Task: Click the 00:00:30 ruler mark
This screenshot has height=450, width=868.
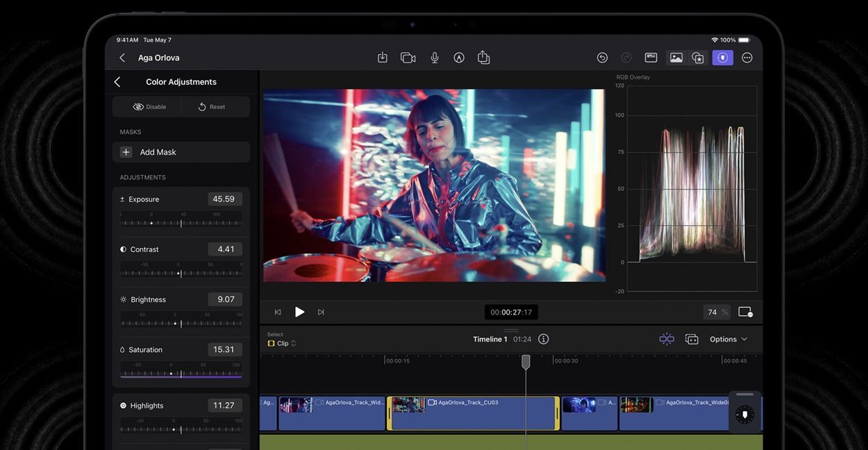Action: (x=566, y=361)
